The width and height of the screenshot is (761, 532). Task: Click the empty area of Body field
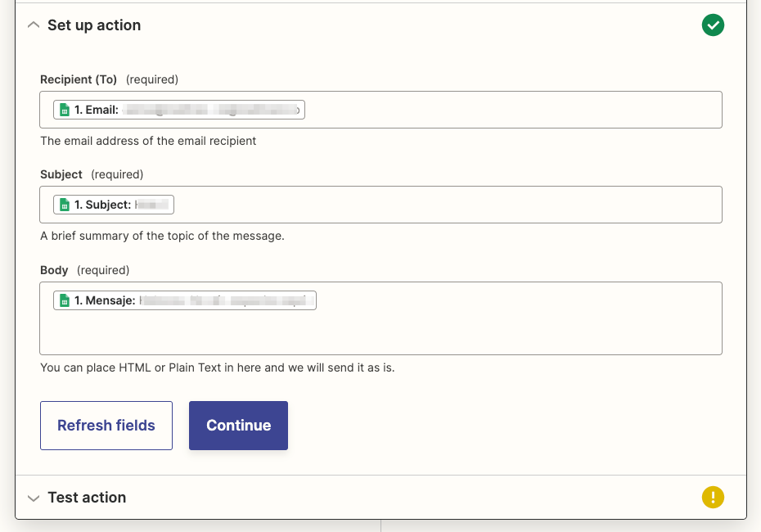(380, 331)
